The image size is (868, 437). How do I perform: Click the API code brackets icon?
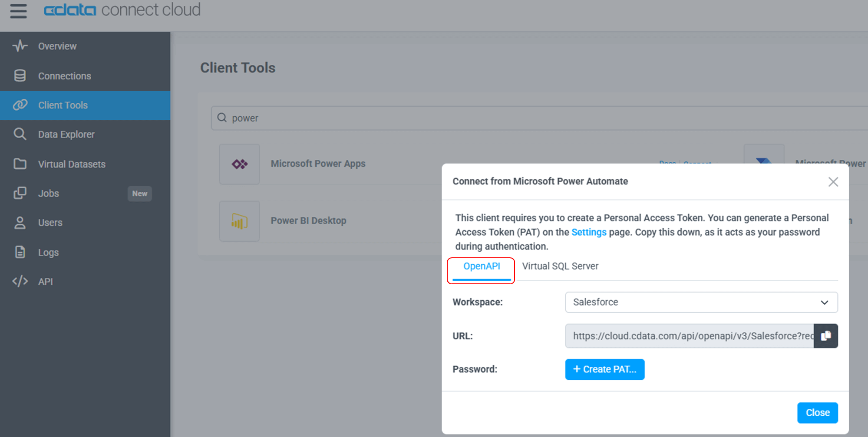coord(20,281)
